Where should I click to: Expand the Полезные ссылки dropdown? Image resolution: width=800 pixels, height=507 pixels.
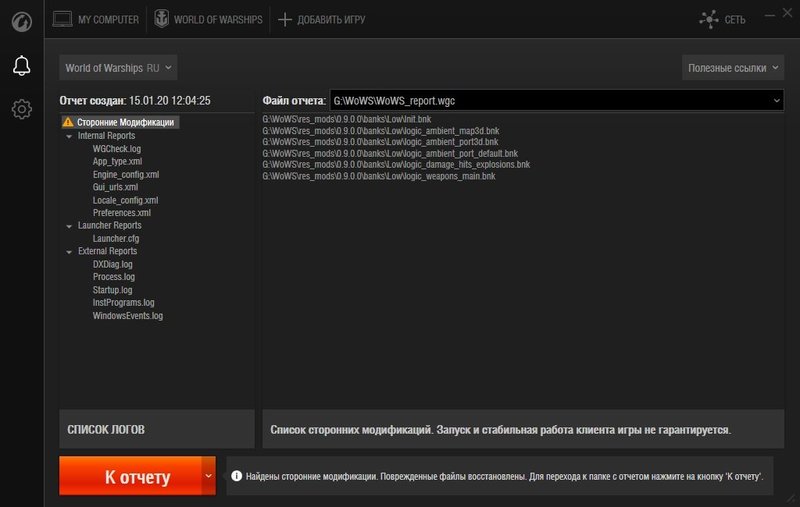(733, 68)
